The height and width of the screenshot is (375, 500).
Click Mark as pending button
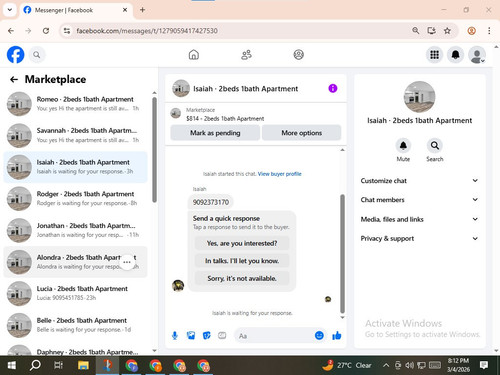[215, 133]
